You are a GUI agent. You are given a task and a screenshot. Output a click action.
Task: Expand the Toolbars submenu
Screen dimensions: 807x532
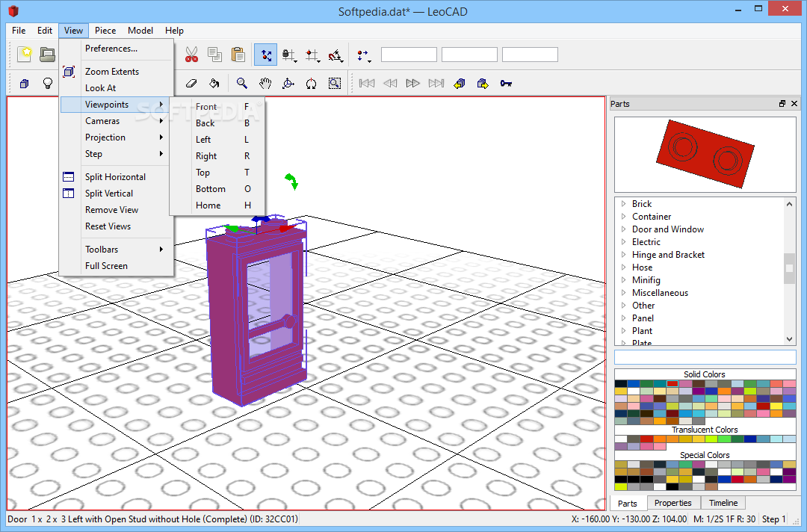click(117, 250)
